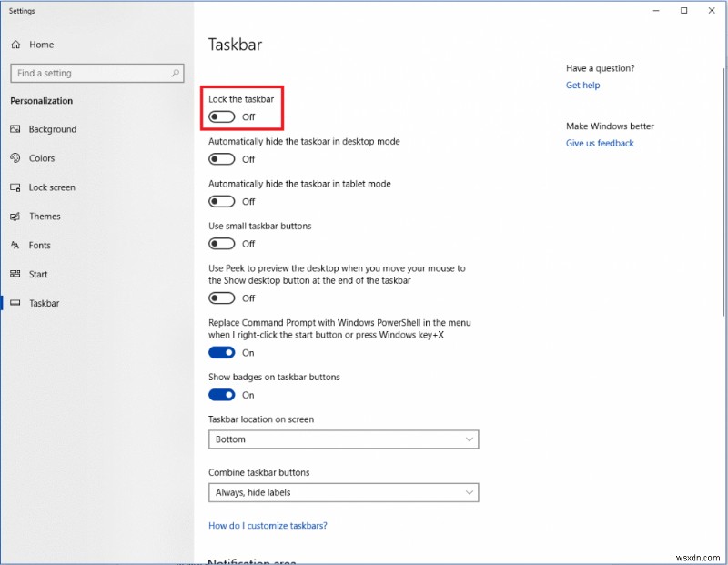Click the Home icon in sidebar

15,44
